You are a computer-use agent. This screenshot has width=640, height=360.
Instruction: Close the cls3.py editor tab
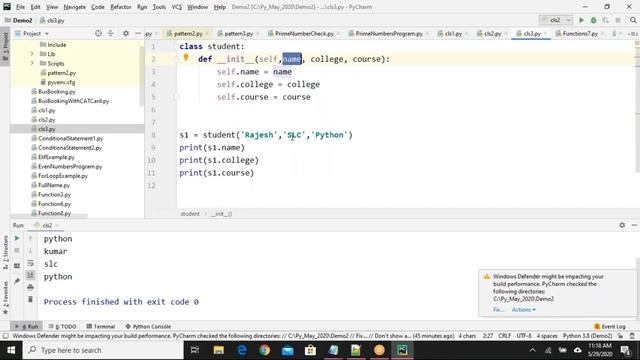(545, 33)
